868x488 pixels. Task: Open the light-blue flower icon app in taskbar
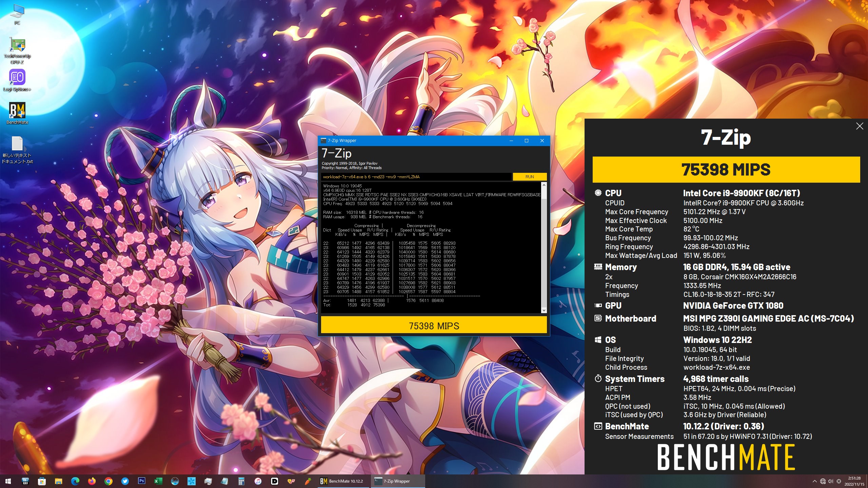[x=191, y=481]
